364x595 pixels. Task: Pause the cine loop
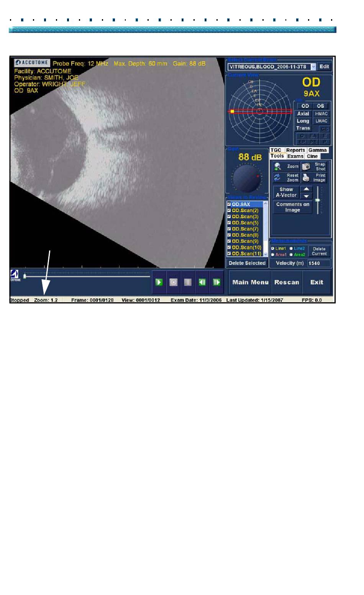[x=188, y=282]
